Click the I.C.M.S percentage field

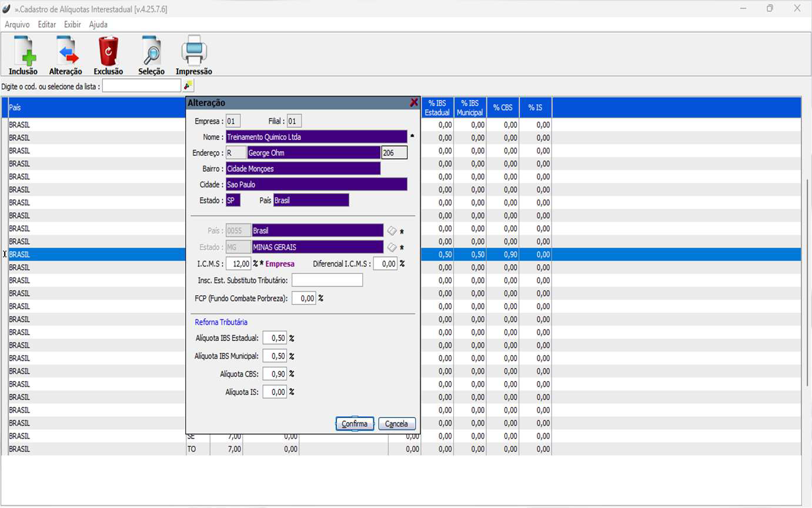coord(238,264)
